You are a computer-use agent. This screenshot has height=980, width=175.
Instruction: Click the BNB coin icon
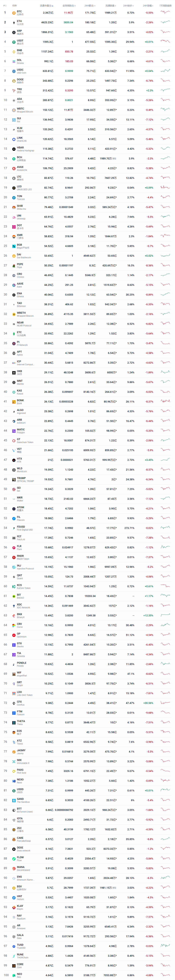tap(14, 52)
